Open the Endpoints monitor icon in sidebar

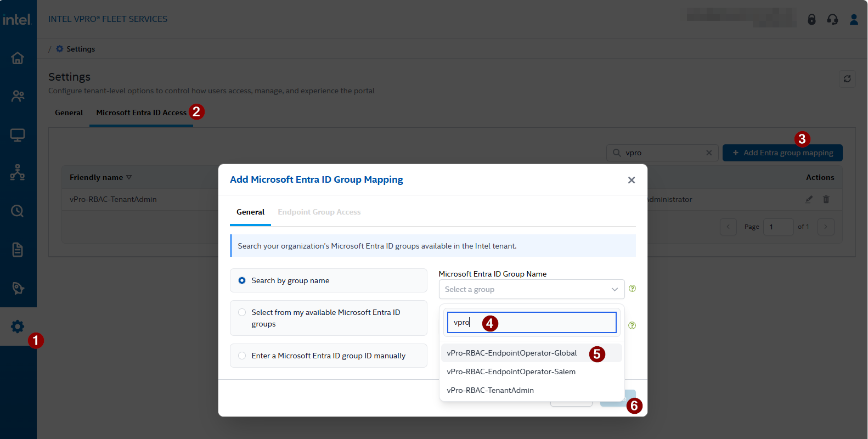click(x=18, y=134)
